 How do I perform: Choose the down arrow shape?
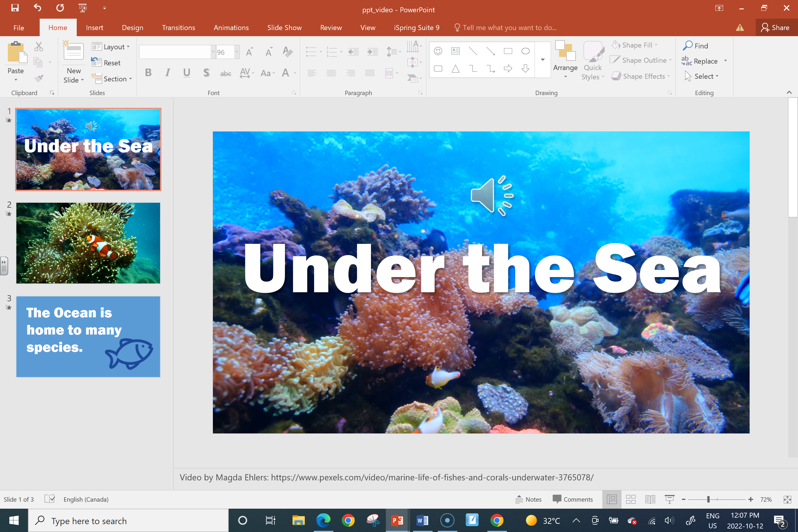tap(526, 69)
